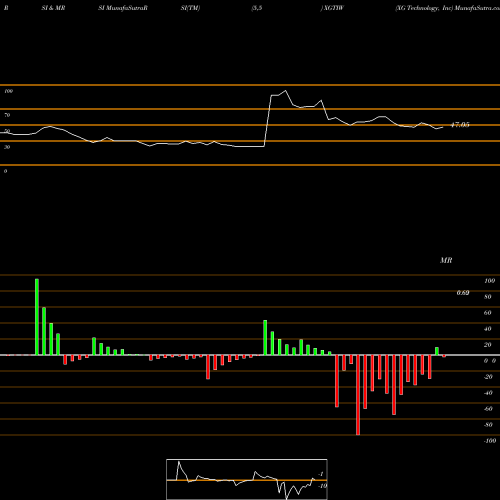Select the MR indicator title label
Image resolution: width=500 pixels, height=500 pixels.
446,260
